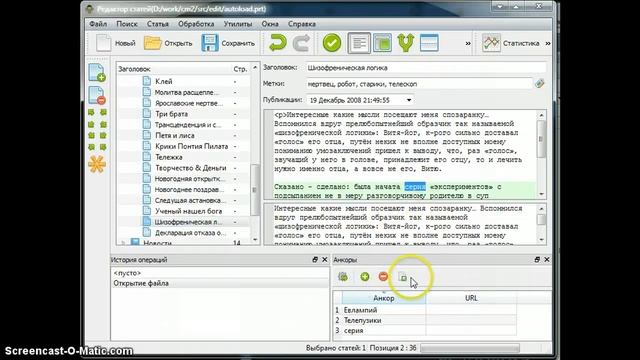Save with the Сохранить floppy button
The width and height of the screenshot is (640, 360).
click(228, 43)
